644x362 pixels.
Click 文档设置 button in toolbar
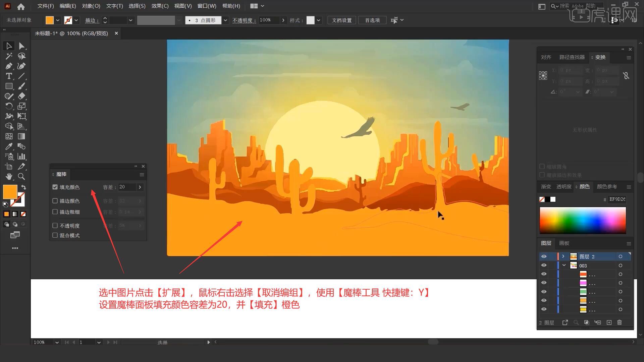[343, 20]
